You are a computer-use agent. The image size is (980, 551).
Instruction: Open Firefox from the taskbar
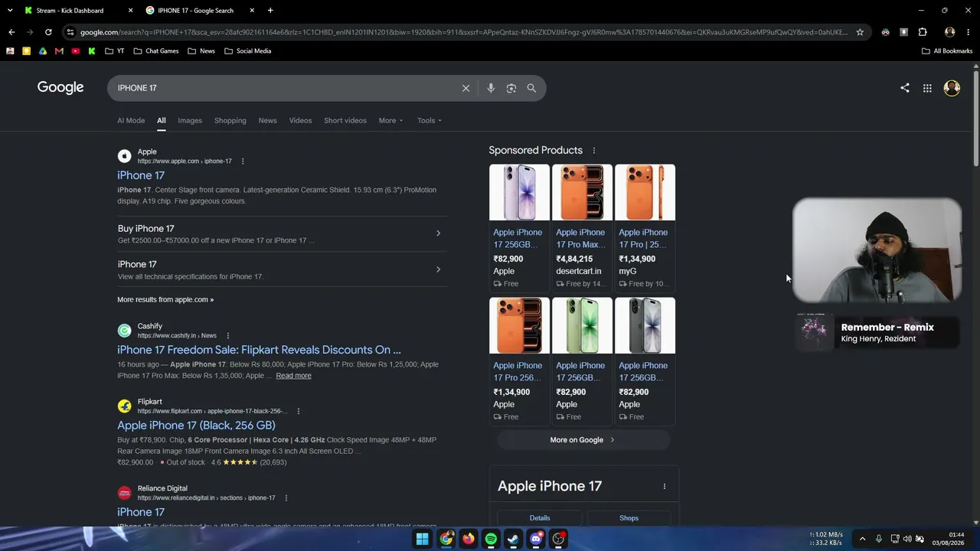click(468, 539)
